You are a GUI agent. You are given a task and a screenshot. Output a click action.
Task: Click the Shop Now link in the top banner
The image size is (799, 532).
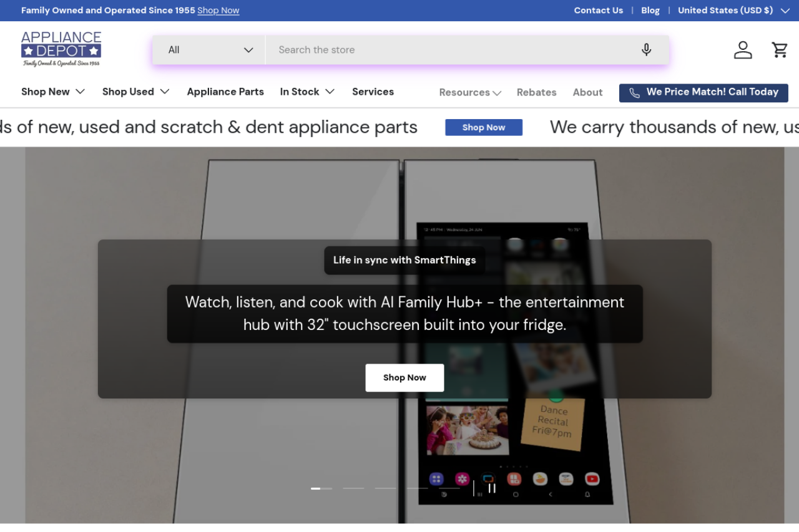[218, 11]
